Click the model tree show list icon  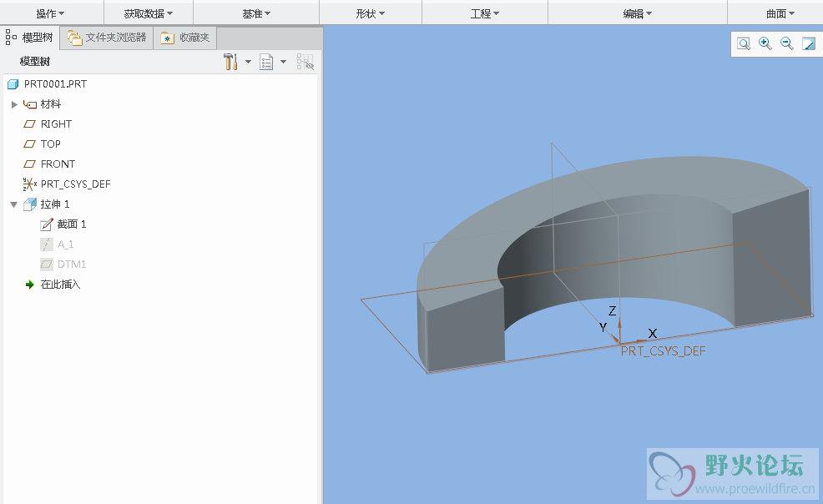266,62
